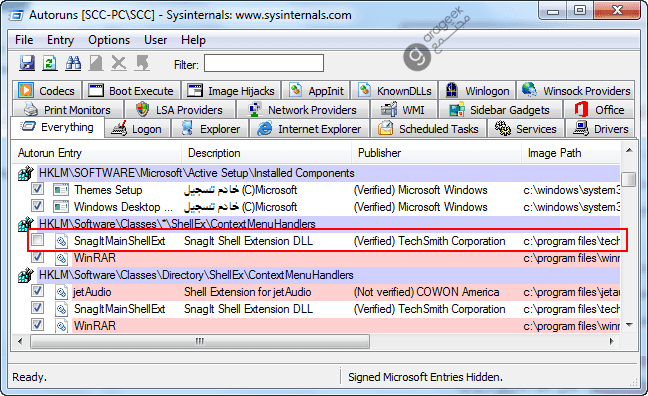The height and width of the screenshot is (396, 648).
Task: Click the horizontal scrollbar thumb
Action: [200, 341]
